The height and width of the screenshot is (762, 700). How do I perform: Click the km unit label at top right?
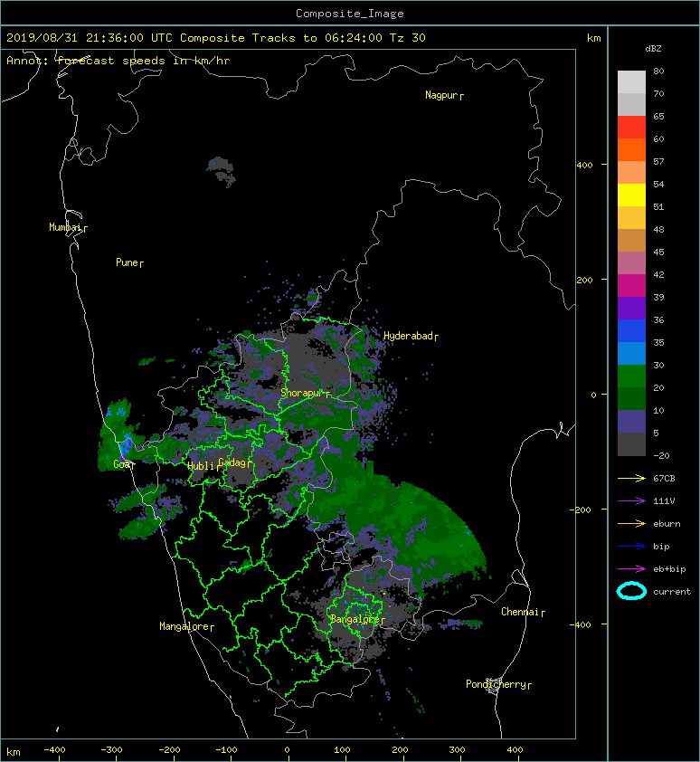[x=593, y=38]
